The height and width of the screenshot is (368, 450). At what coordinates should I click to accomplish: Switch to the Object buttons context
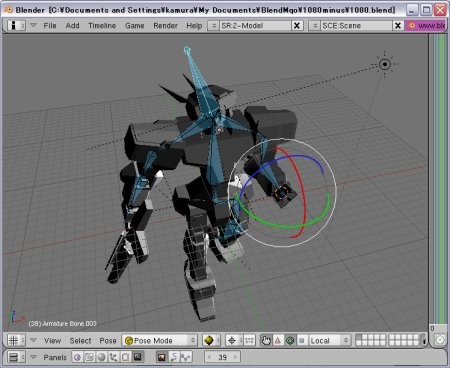pyautogui.click(x=114, y=357)
